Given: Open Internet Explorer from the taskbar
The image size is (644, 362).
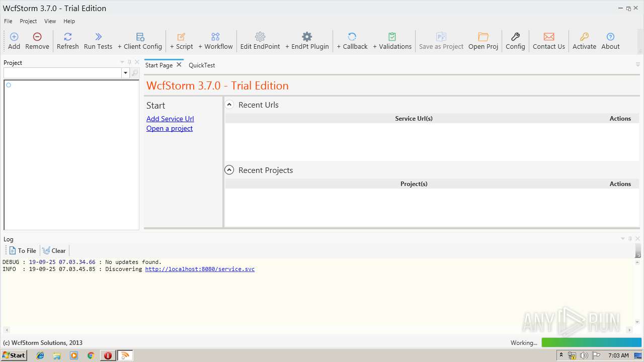Looking at the screenshot, I should pyautogui.click(x=40, y=355).
